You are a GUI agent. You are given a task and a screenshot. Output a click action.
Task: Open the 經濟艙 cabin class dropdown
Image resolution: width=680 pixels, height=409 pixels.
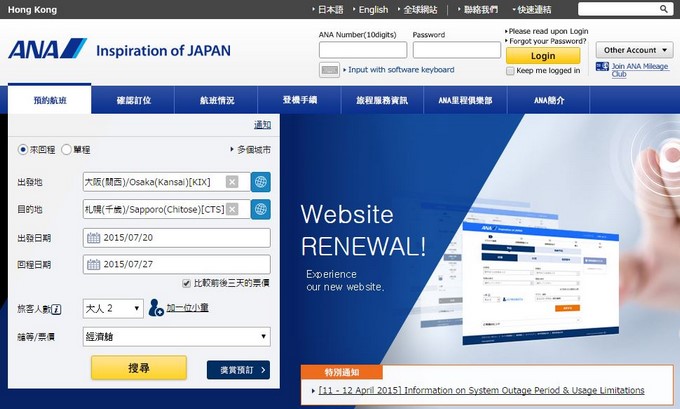click(x=177, y=337)
